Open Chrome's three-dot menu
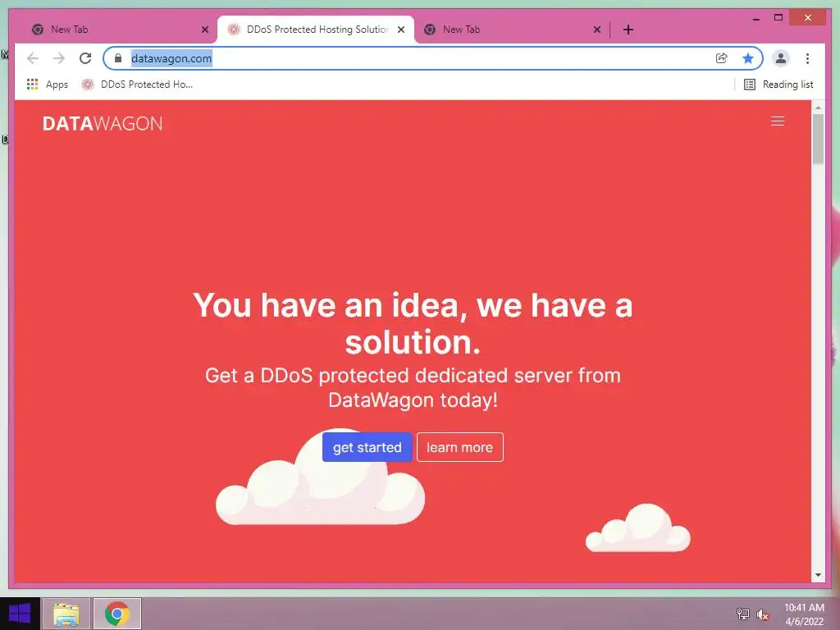 pos(807,58)
